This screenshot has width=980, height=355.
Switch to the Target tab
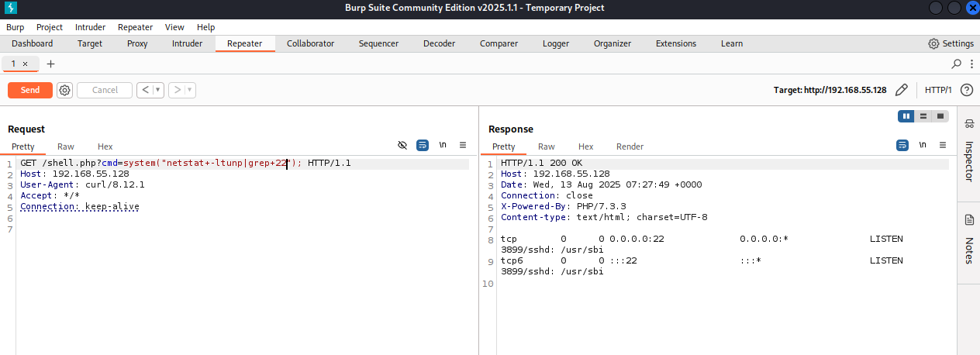(90, 43)
